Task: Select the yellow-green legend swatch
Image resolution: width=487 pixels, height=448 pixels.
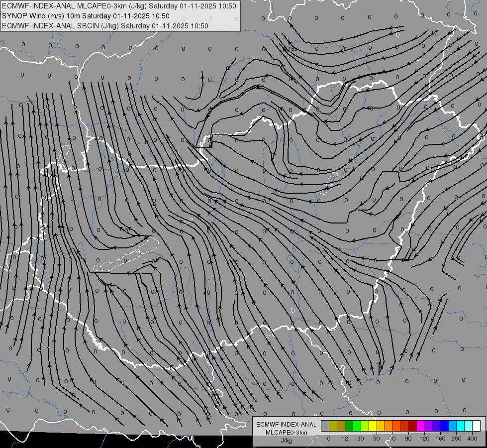Action: (x=365, y=426)
